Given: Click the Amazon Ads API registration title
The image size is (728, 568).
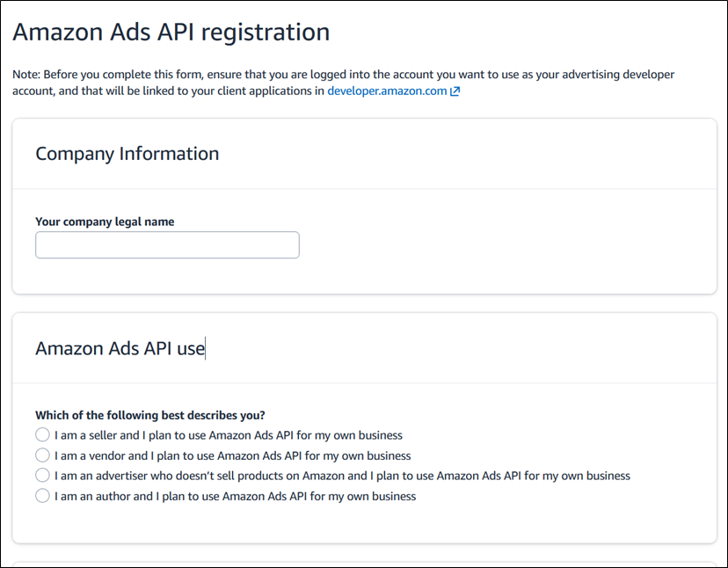Looking at the screenshot, I should click(169, 32).
